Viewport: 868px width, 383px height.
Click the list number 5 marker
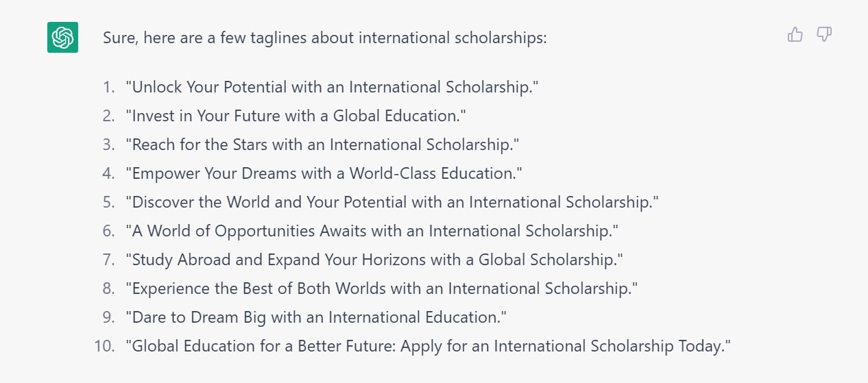pyautogui.click(x=109, y=203)
